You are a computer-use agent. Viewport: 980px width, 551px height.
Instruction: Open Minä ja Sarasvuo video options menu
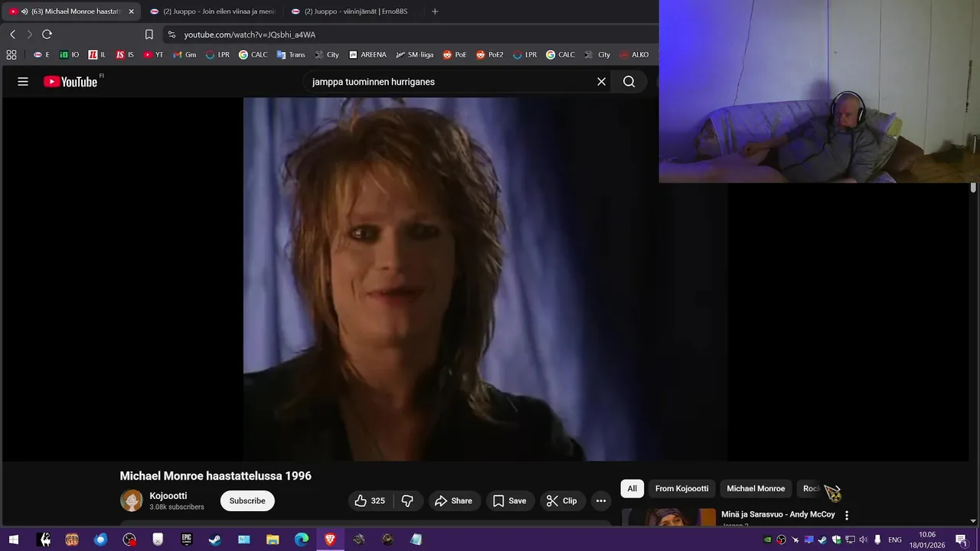(847, 516)
